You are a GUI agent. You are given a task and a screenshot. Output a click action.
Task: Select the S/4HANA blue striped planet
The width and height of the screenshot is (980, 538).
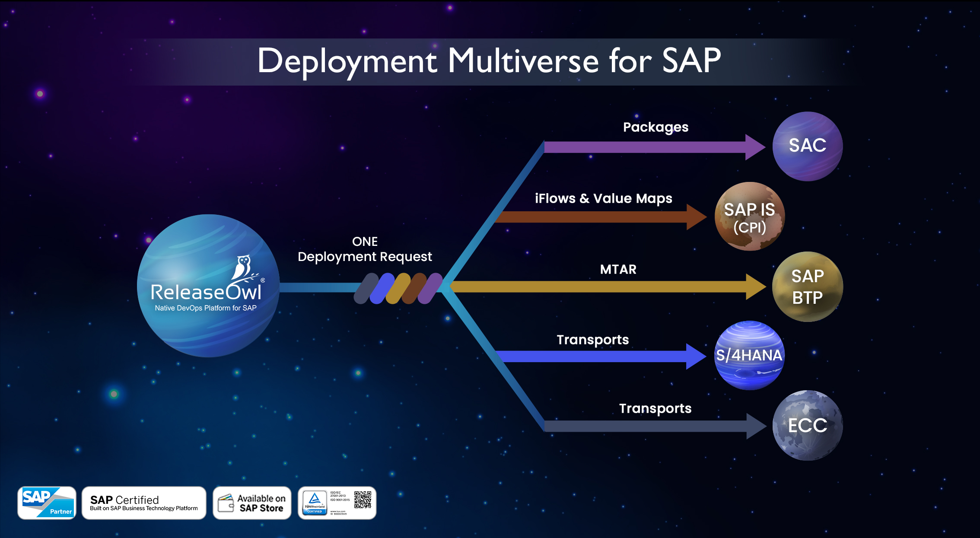(x=749, y=355)
